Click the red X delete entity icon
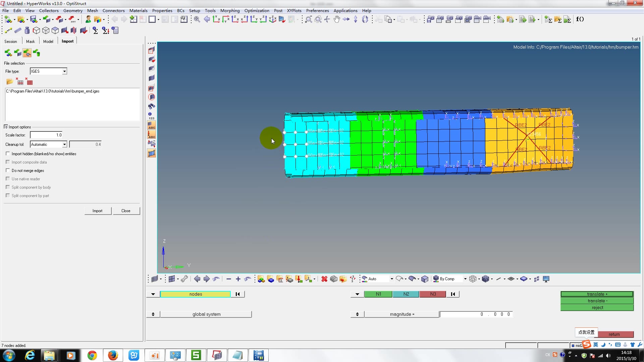The image size is (644, 362). pyautogui.click(x=324, y=279)
